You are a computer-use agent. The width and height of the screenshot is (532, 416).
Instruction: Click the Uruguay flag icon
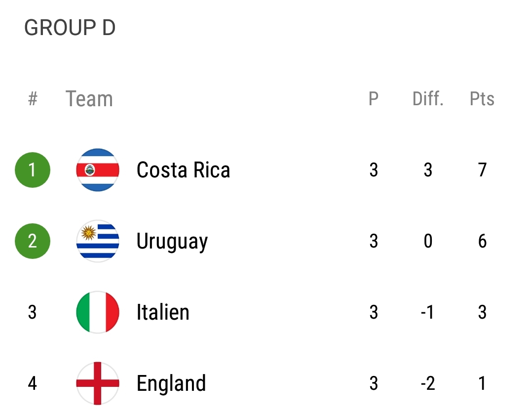[98, 241]
